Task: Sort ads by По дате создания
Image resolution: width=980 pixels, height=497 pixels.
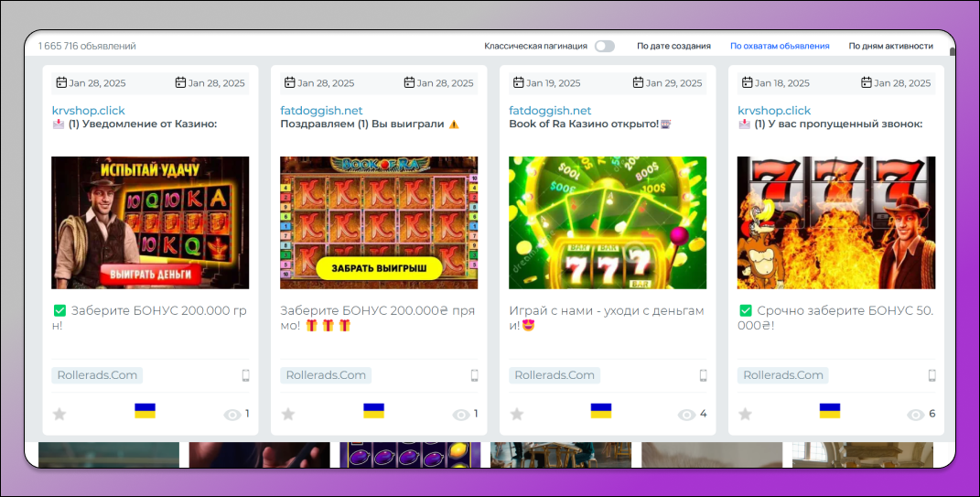Action: pos(673,46)
